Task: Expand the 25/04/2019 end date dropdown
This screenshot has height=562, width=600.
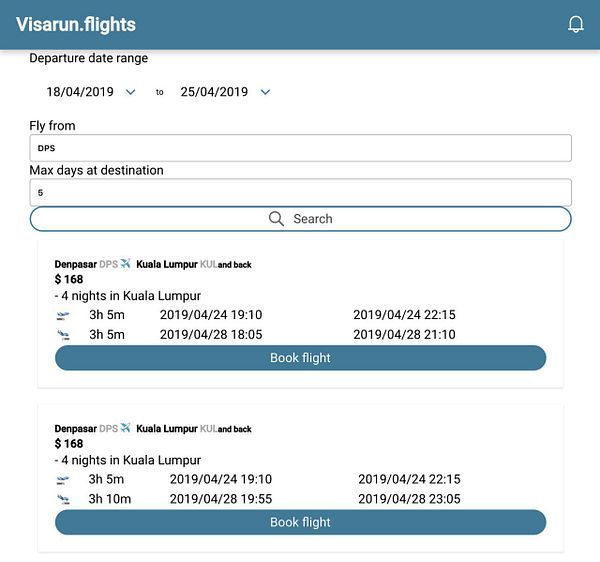Action: click(265, 92)
